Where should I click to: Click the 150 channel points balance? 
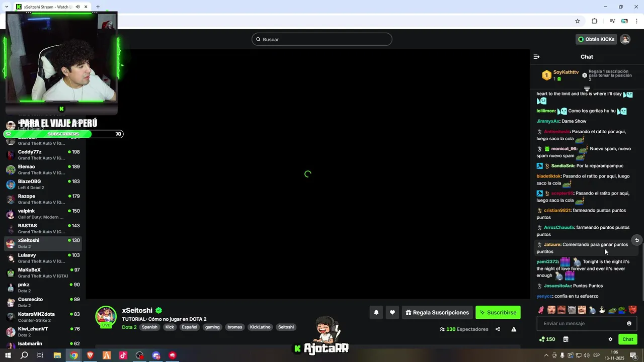tap(547, 339)
